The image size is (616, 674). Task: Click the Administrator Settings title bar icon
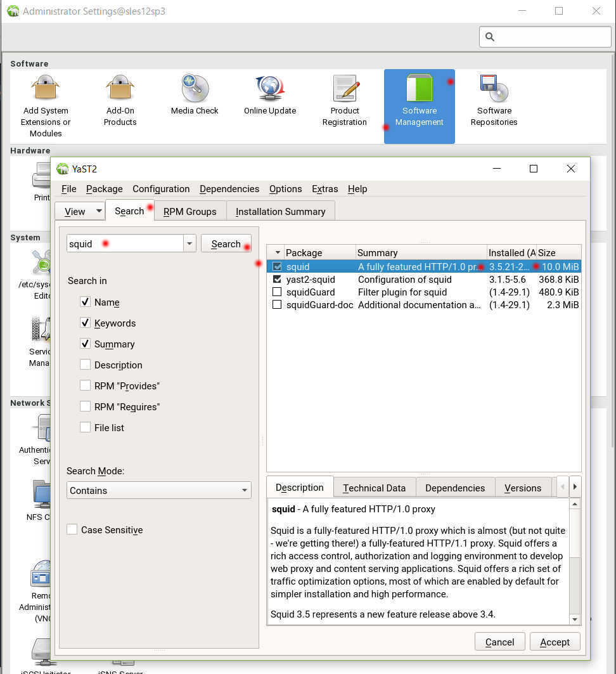pos(13,11)
